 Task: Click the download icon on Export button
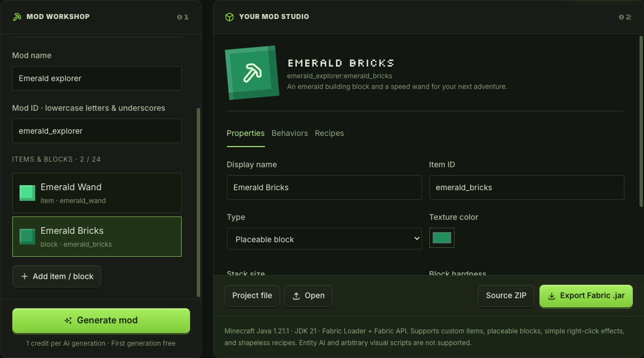[x=552, y=296]
